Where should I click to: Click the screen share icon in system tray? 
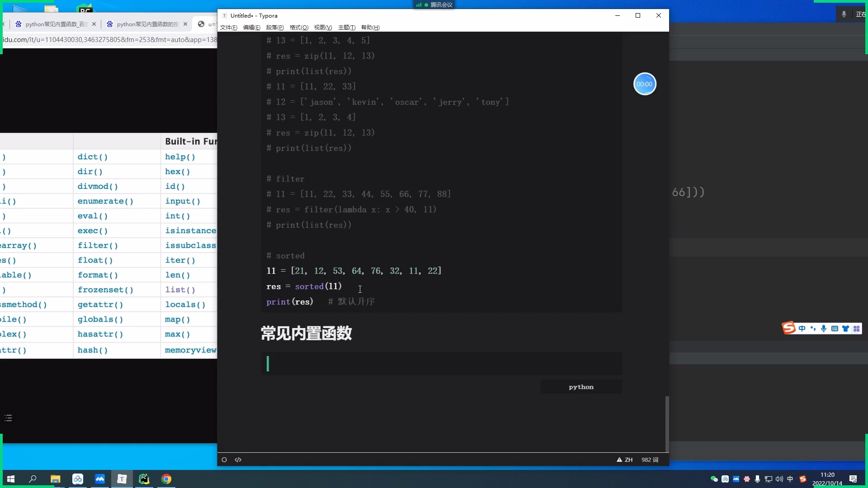[769, 479]
